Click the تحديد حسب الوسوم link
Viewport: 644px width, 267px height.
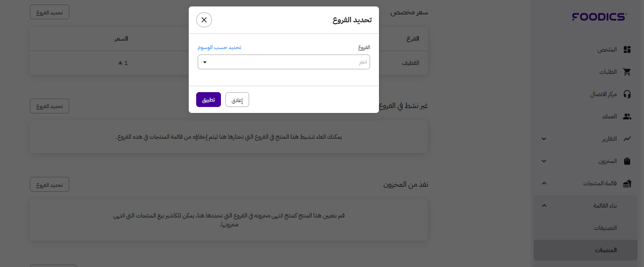[x=219, y=48]
